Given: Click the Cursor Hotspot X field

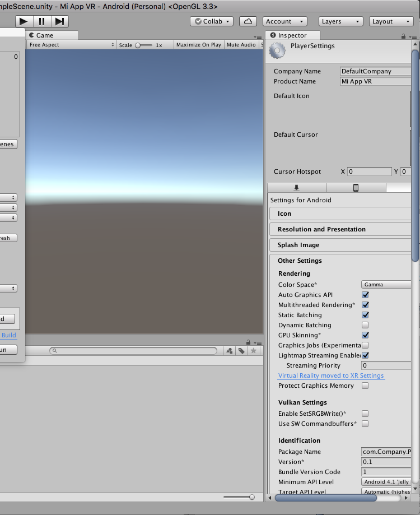Looking at the screenshot, I should [370, 171].
